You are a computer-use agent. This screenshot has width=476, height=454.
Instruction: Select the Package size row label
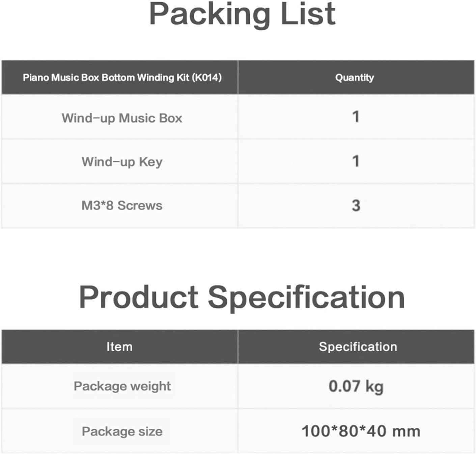tap(122, 431)
